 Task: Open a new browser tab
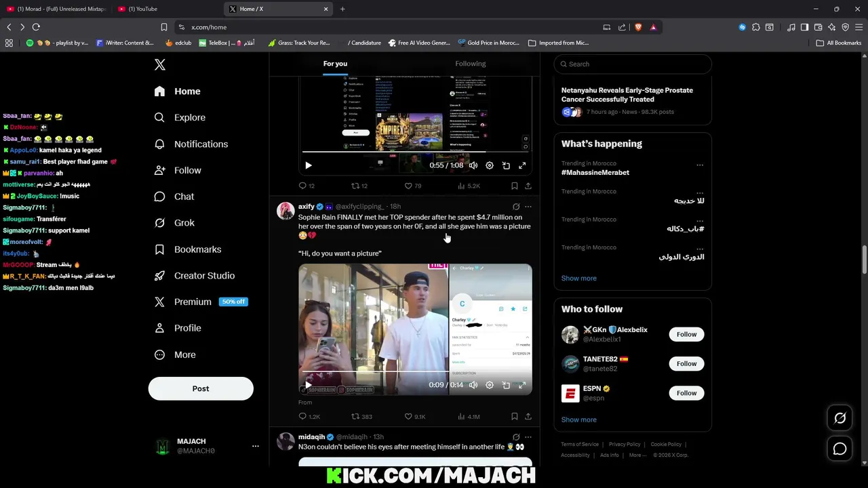[342, 9]
